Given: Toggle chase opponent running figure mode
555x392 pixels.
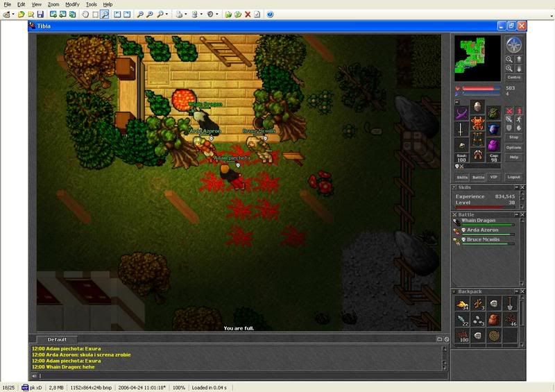Looking at the screenshot, I should [519, 119].
